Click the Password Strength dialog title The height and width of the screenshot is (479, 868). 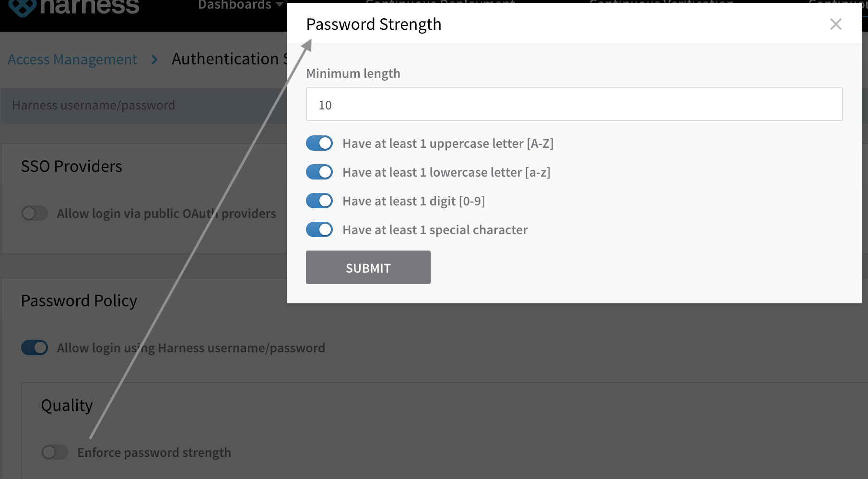tap(374, 24)
